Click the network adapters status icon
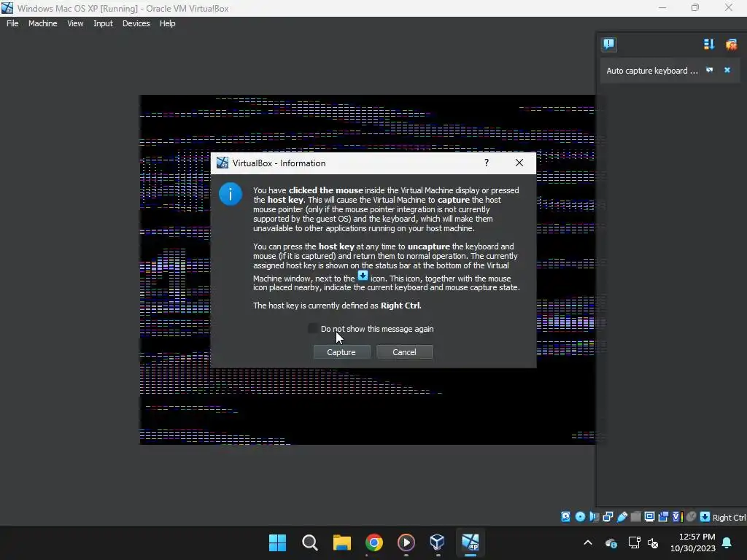The image size is (747, 560). click(608, 517)
